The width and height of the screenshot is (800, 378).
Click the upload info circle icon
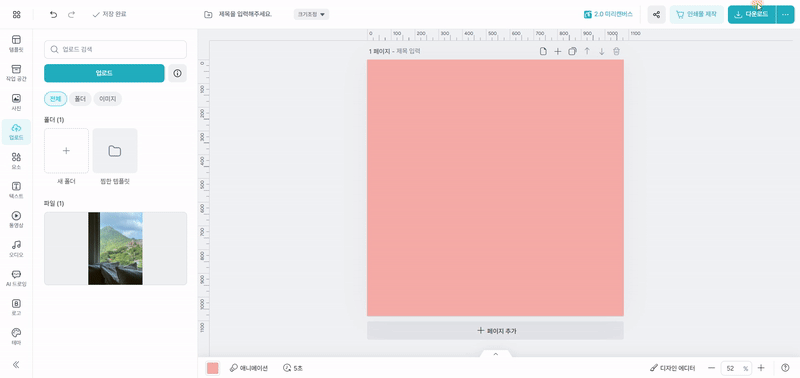[x=178, y=73]
